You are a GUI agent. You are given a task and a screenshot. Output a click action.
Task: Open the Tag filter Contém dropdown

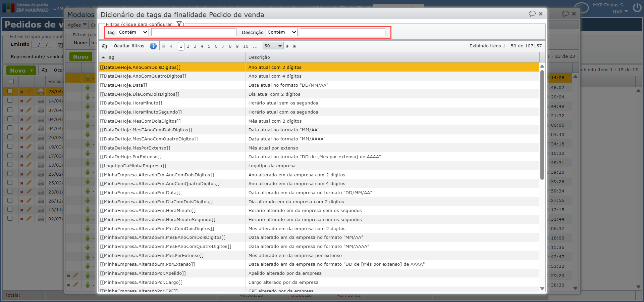pyautogui.click(x=133, y=32)
